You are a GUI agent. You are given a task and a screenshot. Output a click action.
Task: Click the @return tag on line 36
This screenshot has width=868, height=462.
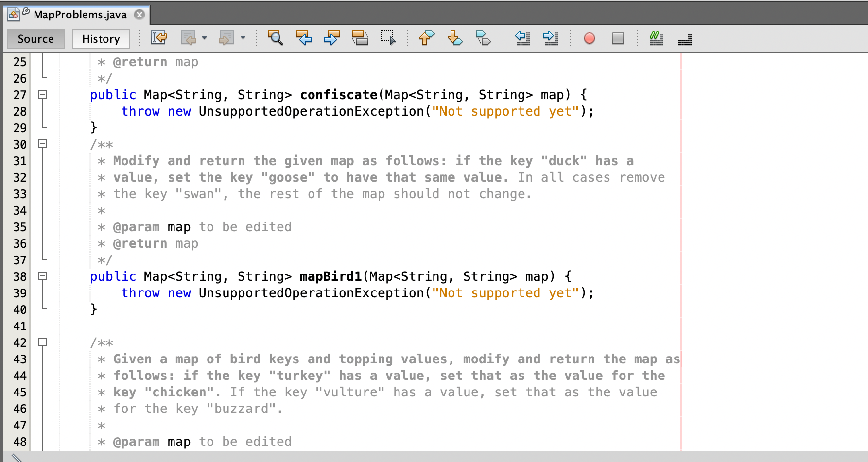[x=140, y=243]
